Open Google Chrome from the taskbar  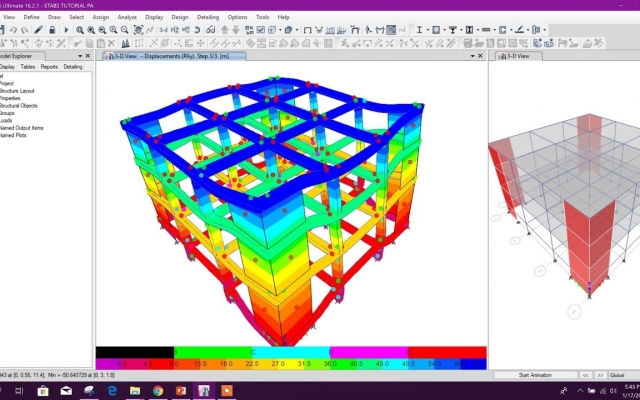tap(158, 391)
